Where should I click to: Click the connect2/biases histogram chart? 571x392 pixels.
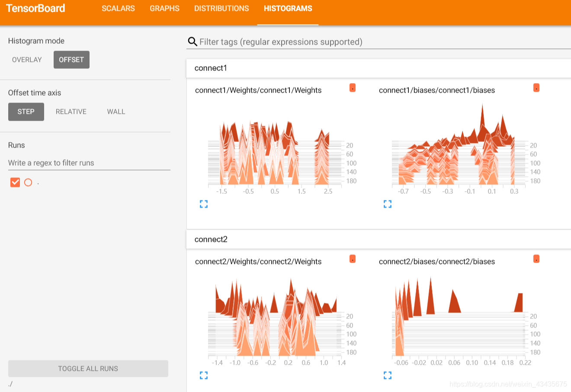(x=461, y=320)
